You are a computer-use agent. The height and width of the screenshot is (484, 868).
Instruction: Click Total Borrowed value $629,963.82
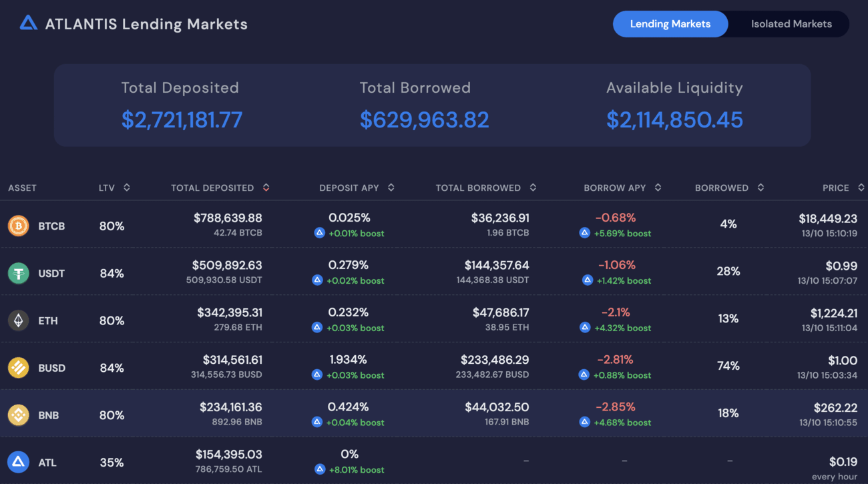tap(424, 120)
